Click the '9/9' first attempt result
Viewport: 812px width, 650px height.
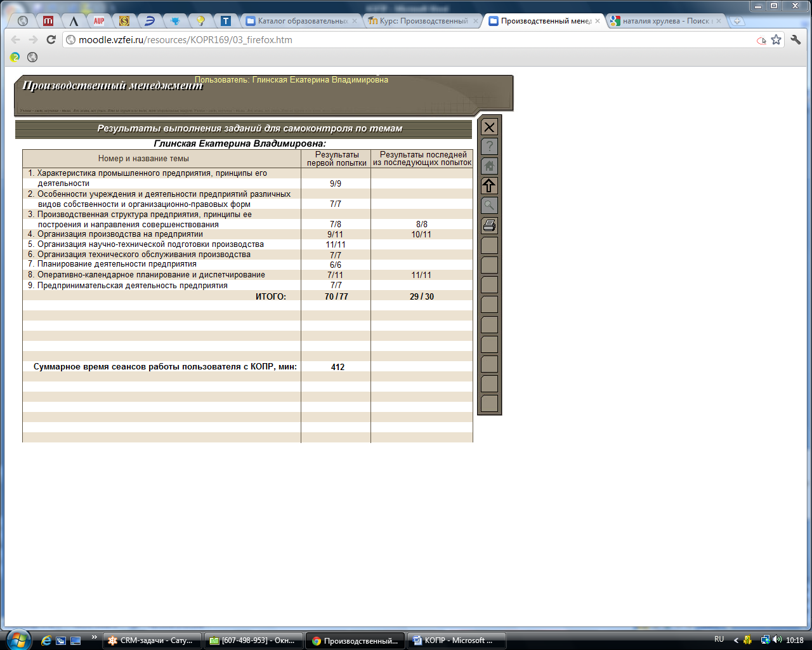point(336,183)
